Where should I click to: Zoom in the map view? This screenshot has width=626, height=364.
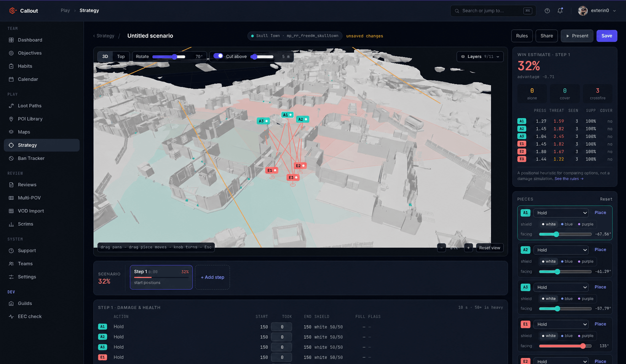[x=468, y=248]
